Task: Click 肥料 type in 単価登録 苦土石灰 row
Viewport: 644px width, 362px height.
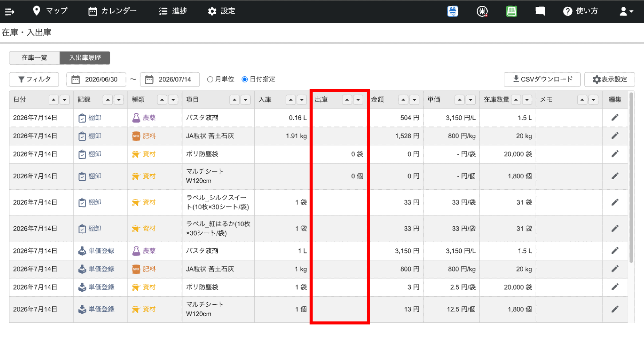Action: pos(144,269)
